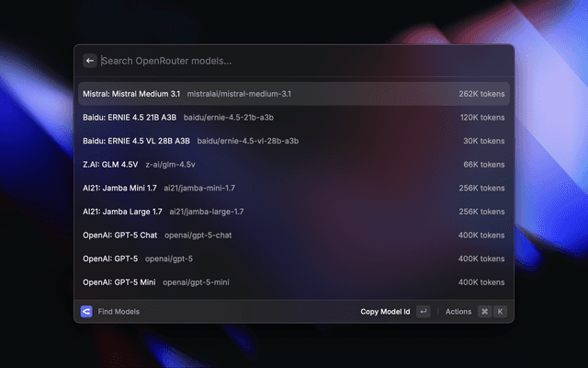Image resolution: width=588 pixels, height=368 pixels.
Task: Pick AI21 Jamba Mini 1.7
Action: pos(120,188)
